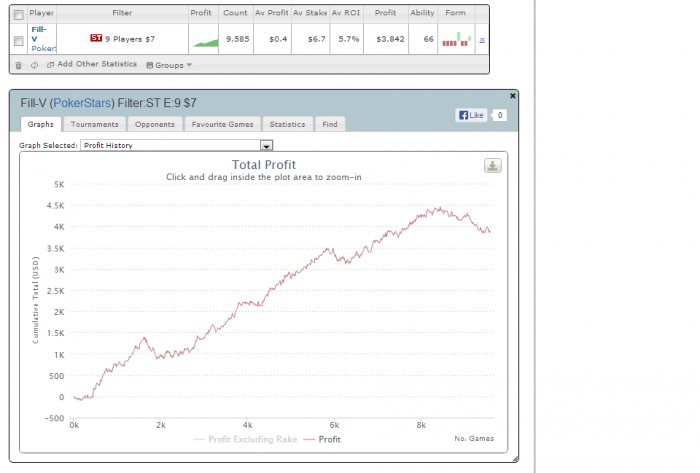Toggle Profit Excluding Rake legend series
Image resolution: width=700 pixels, height=473 pixels.
click(x=245, y=440)
